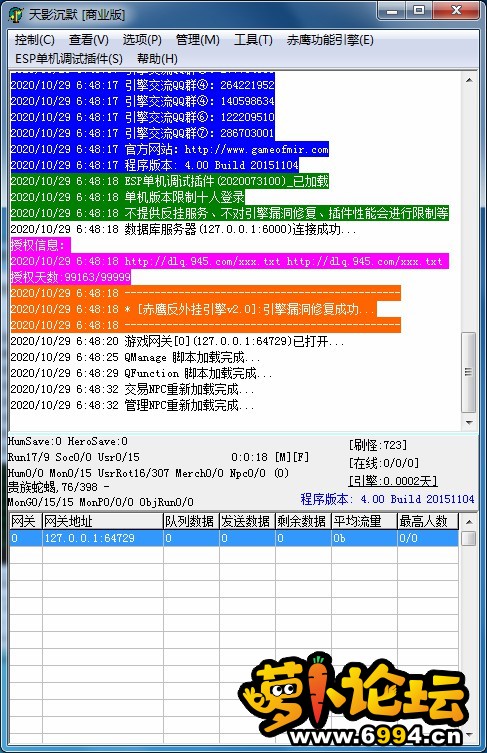487x753 pixels.
Task: Open the 帮助(H) menu
Action: point(157,59)
